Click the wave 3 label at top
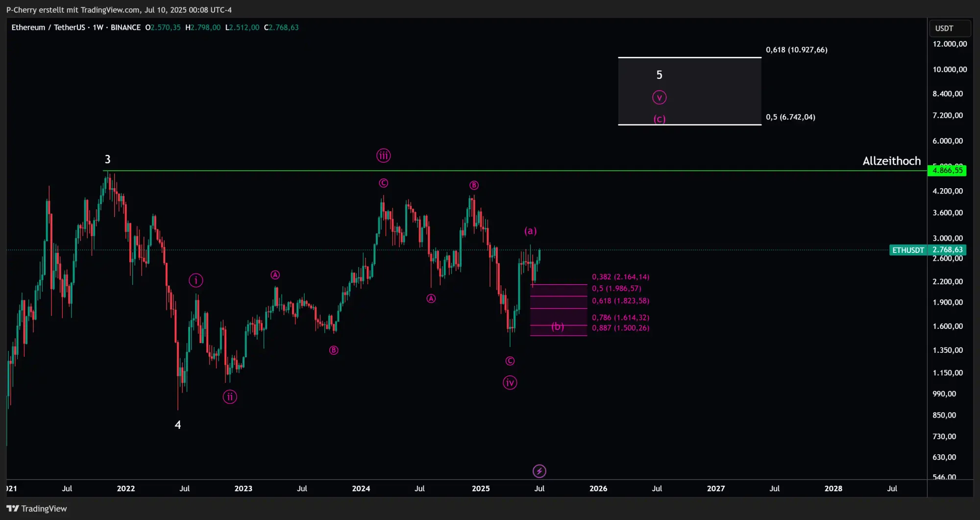The height and width of the screenshot is (520, 980). (x=107, y=159)
